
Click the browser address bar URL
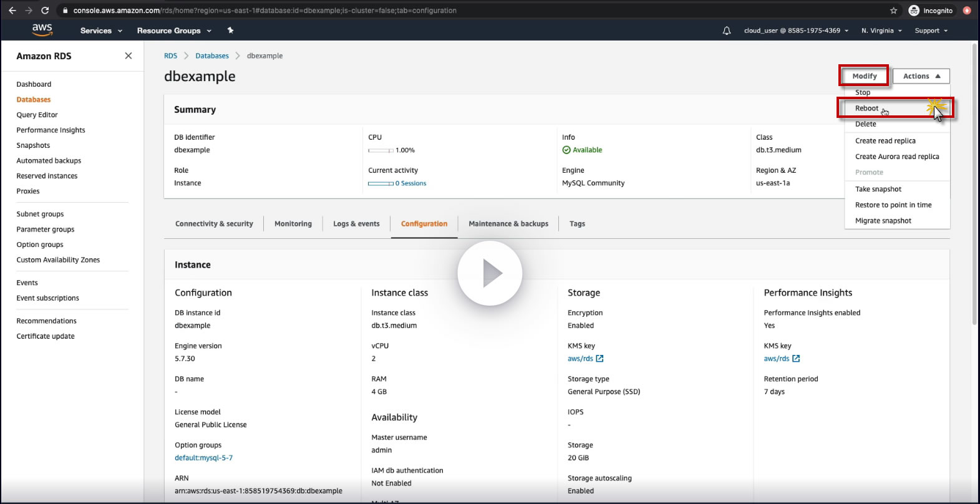pyautogui.click(x=264, y=11)
